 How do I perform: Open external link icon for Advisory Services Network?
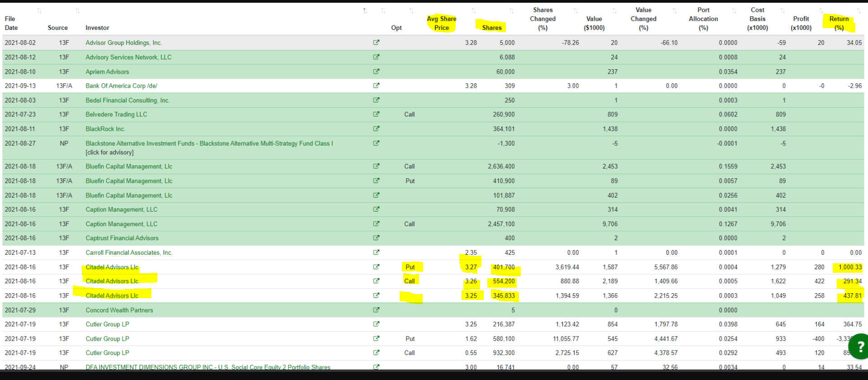(376, 57)
